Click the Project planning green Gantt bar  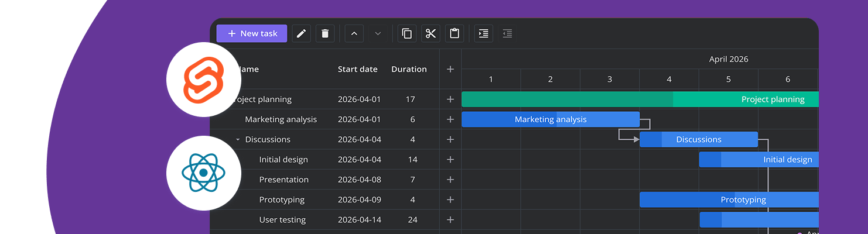640,99
